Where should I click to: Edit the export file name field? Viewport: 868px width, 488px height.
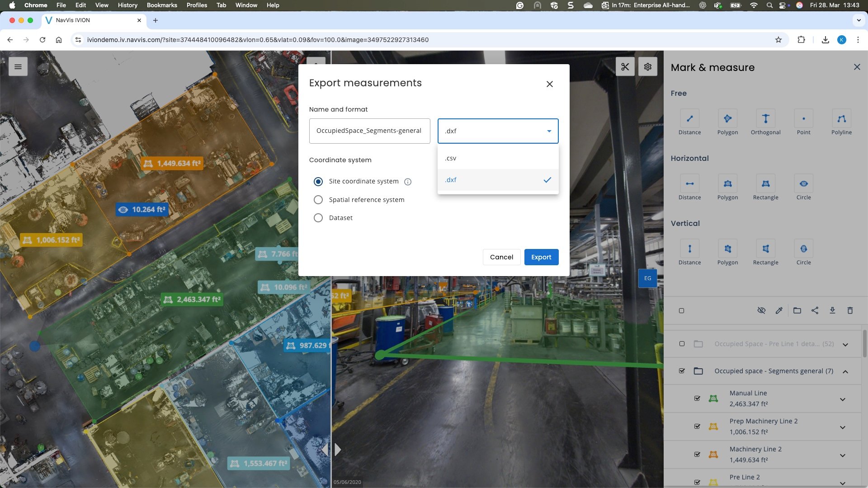pos(369,131)
